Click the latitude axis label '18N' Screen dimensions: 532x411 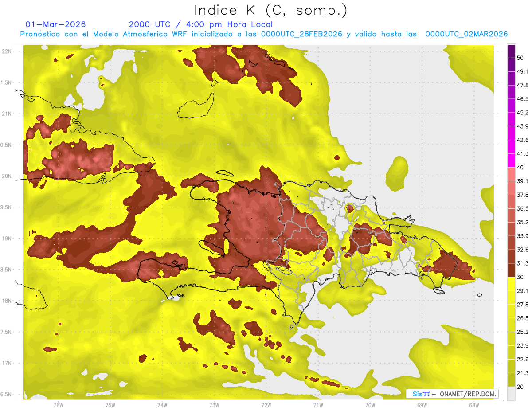click(x=7, y=301)
